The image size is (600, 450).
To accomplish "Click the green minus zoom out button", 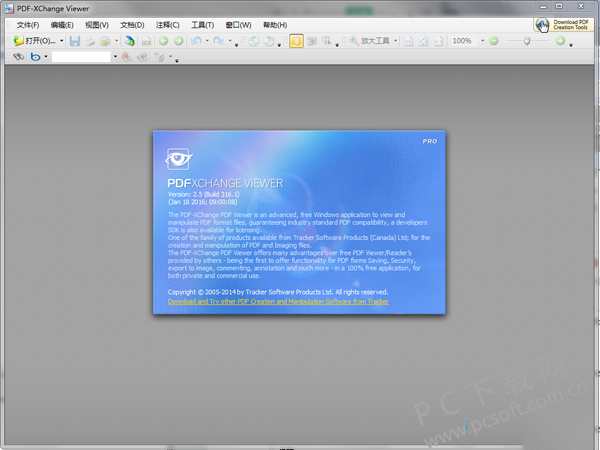I will (494, 41).
